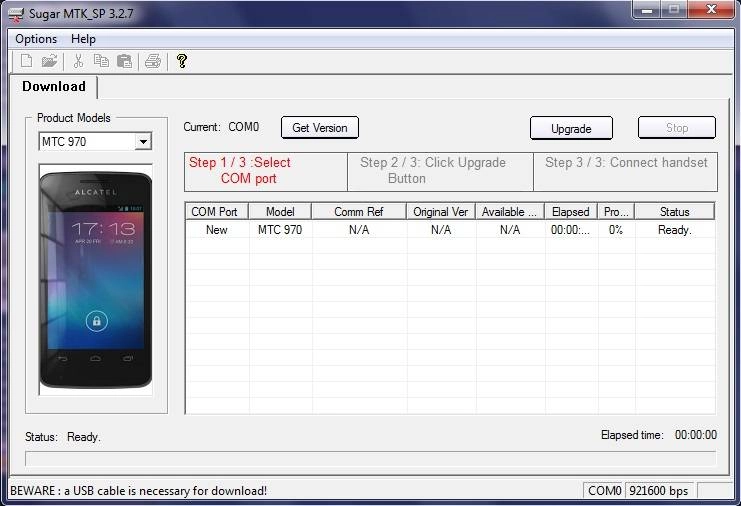The width and height of the screenshot is (741, 506).
Task: Click the Original Ver column header
Action: [x=441, y=212]
